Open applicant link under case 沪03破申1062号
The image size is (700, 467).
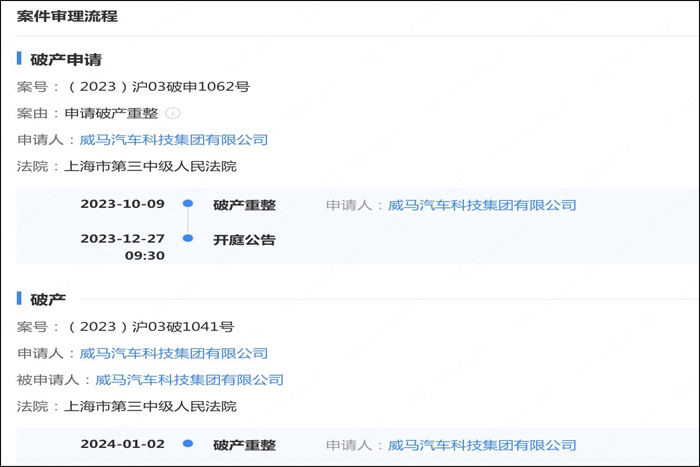pos(174,140)
